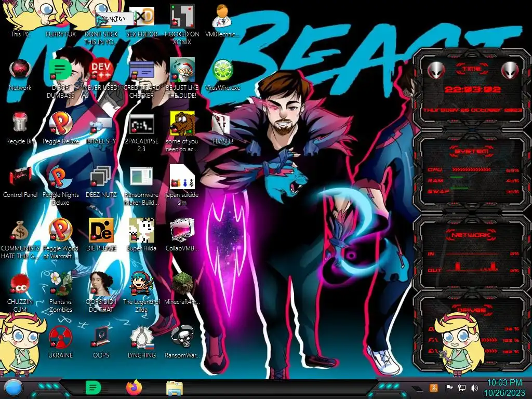Launch Super Hilda game icon

coord(141,235)
